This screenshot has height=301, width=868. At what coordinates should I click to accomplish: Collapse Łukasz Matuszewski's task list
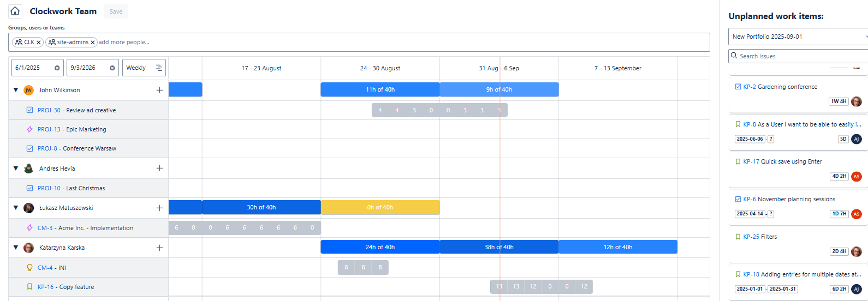[x=16, y=208]
